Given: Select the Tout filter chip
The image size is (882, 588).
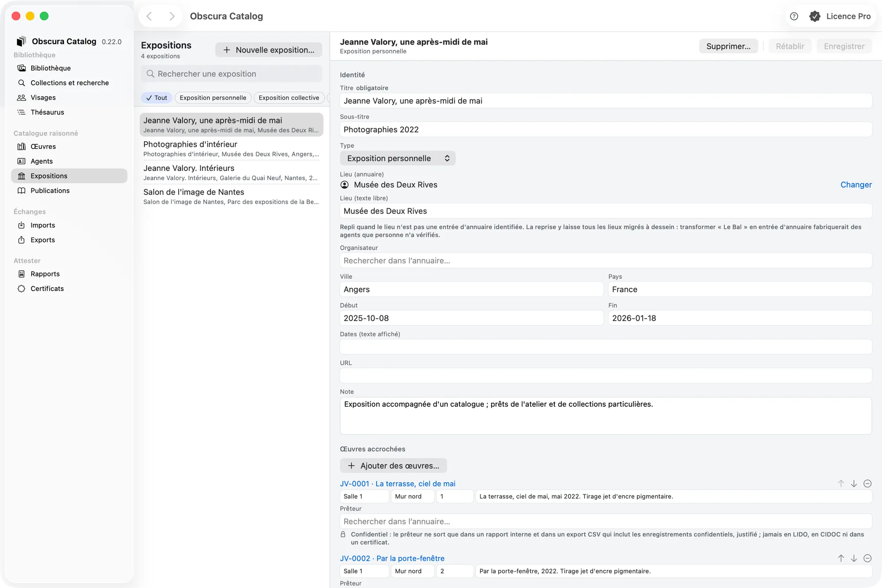Looking at the screenshot, I should pyautogui.click(x=157, y=97).
